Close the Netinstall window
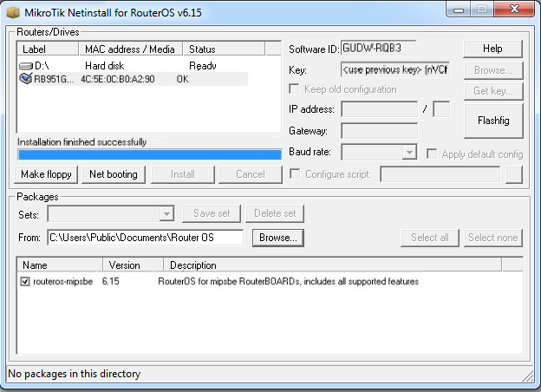The height and width of the screenshot is (392, 541). (515, 9)
